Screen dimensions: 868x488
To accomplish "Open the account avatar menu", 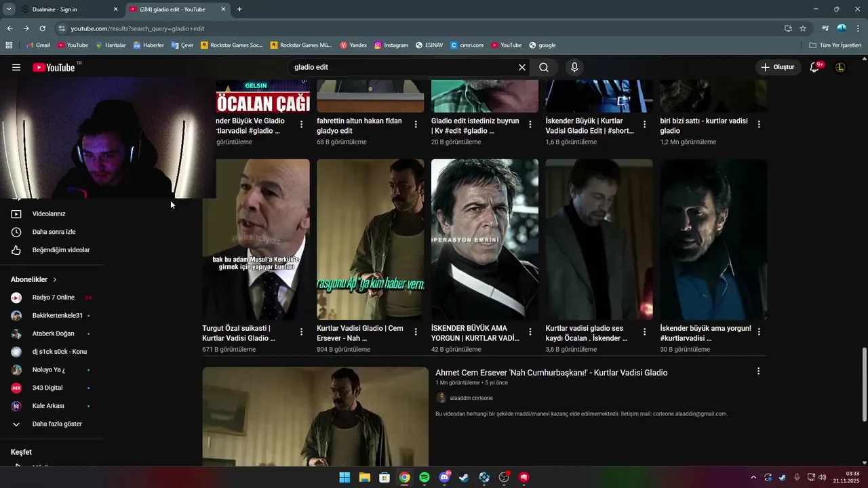I will 840,67.
